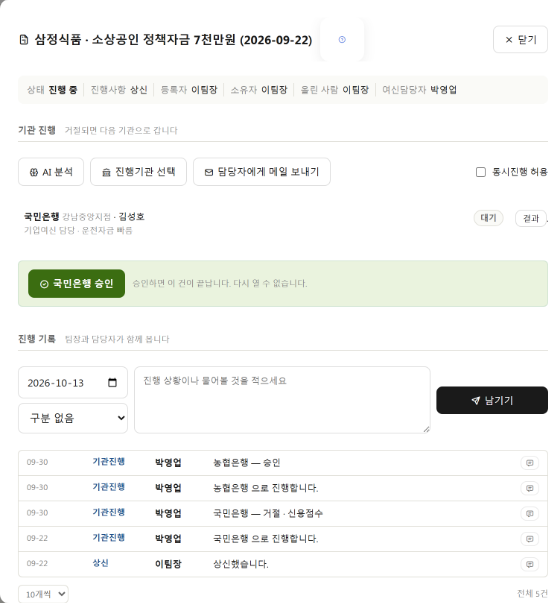Click text 국민은행 으로 진행합니다.
Image resolution: width=548 pixels, height=603 pixels.
click(x=265, y=539)
